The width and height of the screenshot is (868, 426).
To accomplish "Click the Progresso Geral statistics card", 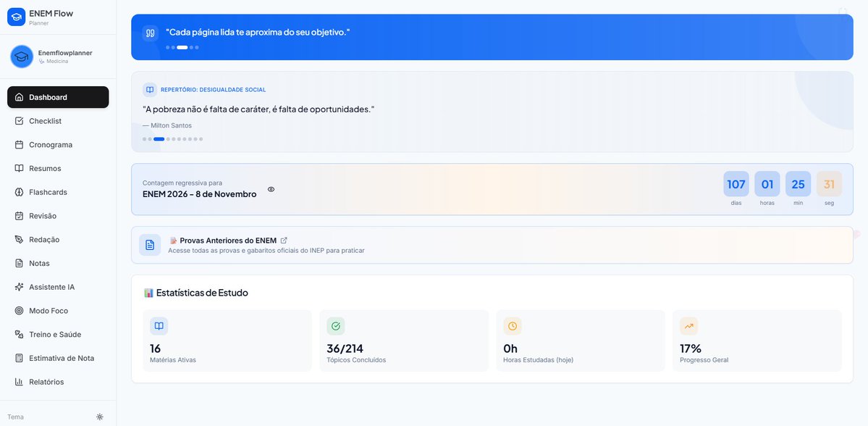I will [757, 341].
